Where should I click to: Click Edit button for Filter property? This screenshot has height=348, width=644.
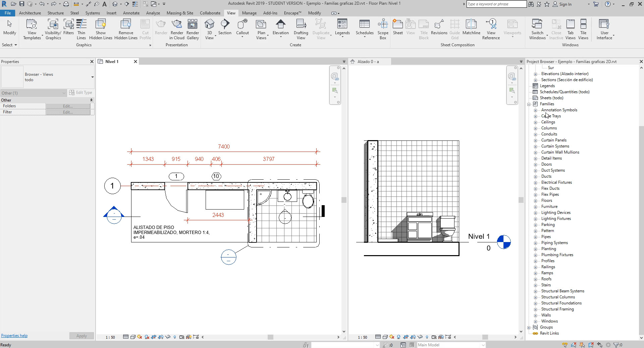(x=68, y=112)
